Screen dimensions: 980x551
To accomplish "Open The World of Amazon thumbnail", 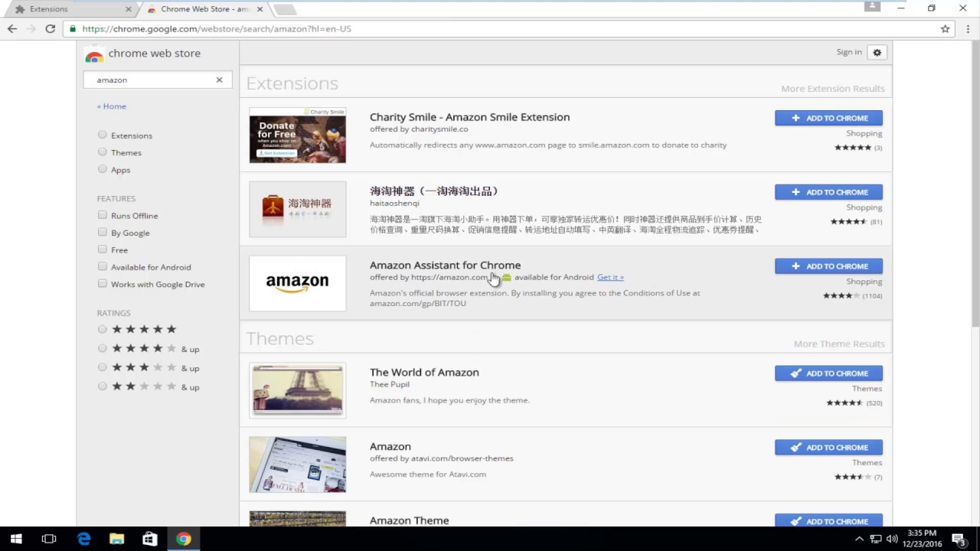I will pyautogui.click(x=298, y=390).
